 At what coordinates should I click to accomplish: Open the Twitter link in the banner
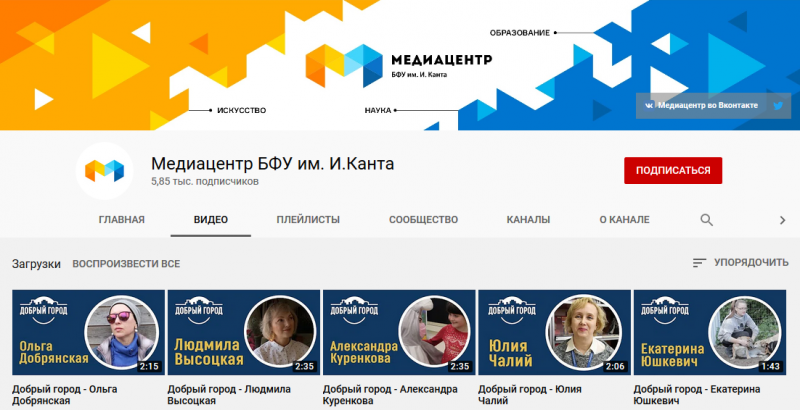click(x=778, y=106)
